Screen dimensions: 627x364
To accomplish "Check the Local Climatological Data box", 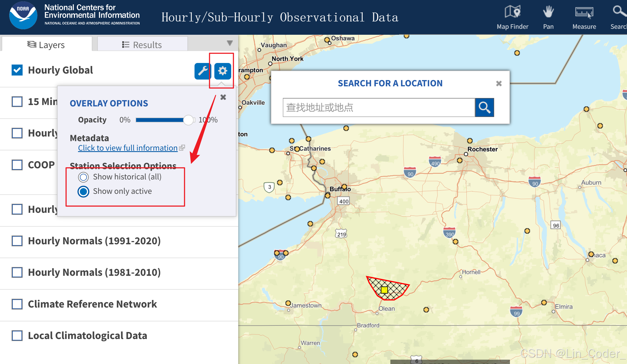I will pos(17,335).
